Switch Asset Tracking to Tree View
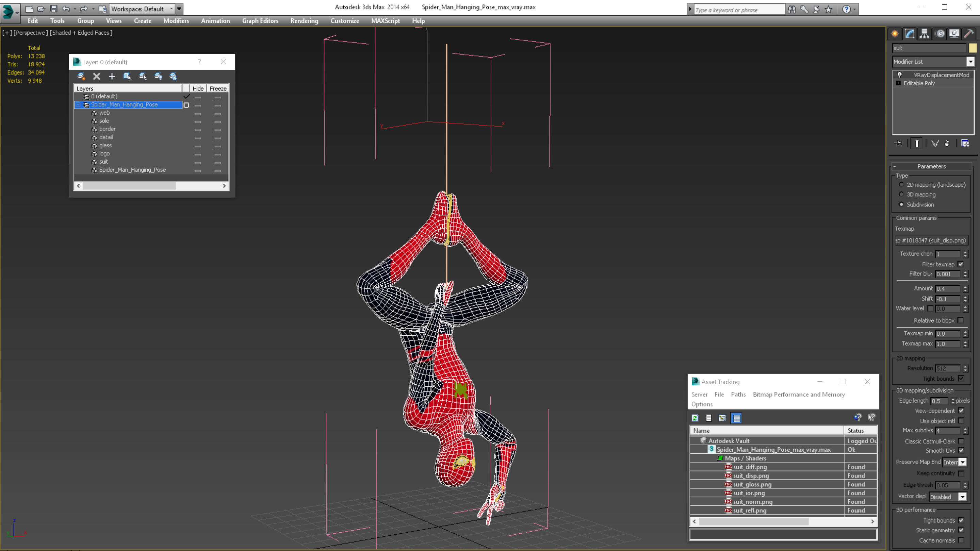The width and height of the screenshot is (980, 551). (x=722, y=418)
